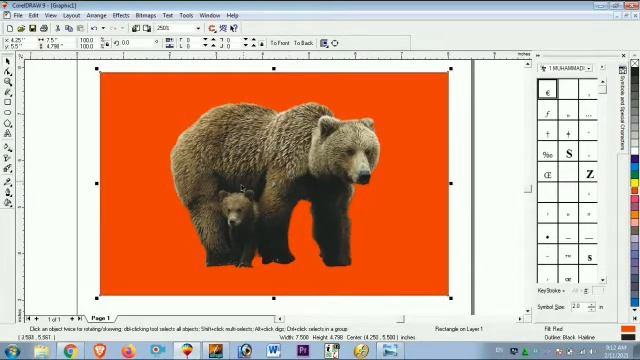The width and height of the screenshot is (640, 360).
Task: Open the Outline tool flyout
Action: 8,193
